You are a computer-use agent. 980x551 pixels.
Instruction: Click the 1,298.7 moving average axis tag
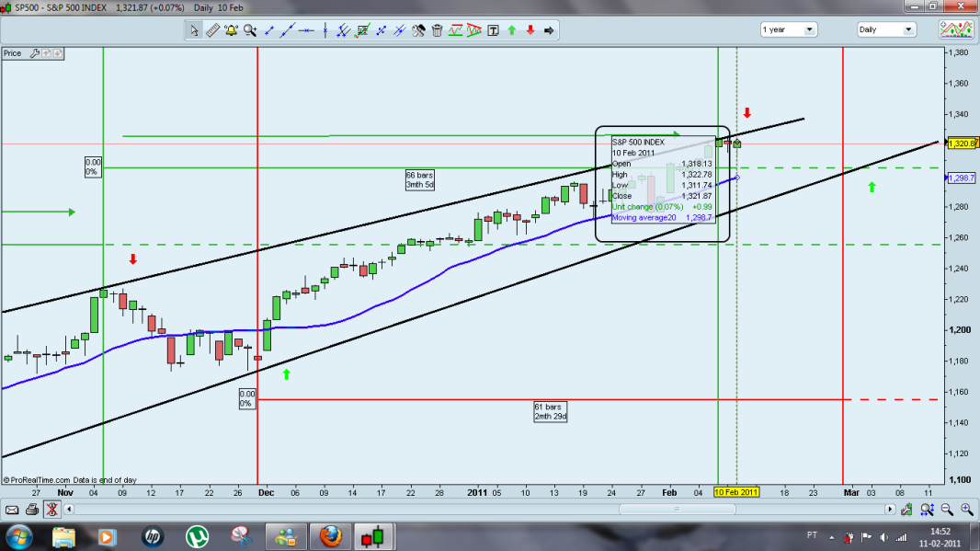[x=962, y=178]
